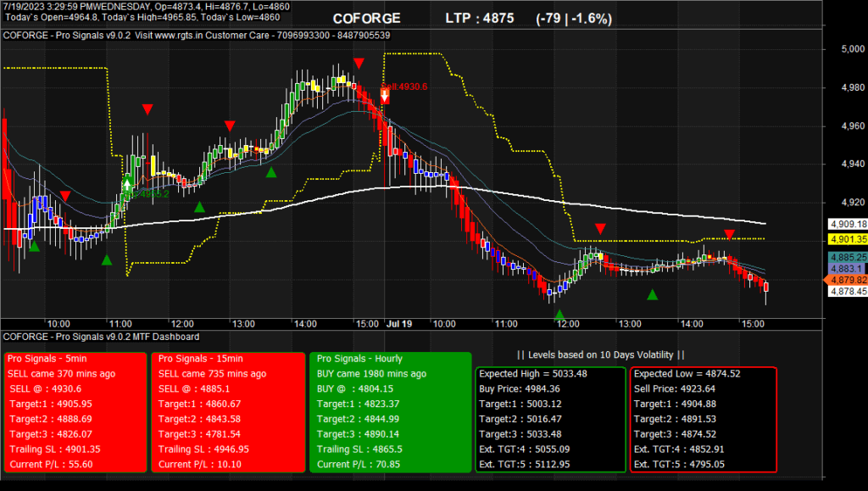Click the green Buy signal arrow box near 11:00
The image size is (868, 491).
pyautogui.click(x=127, y=184)
